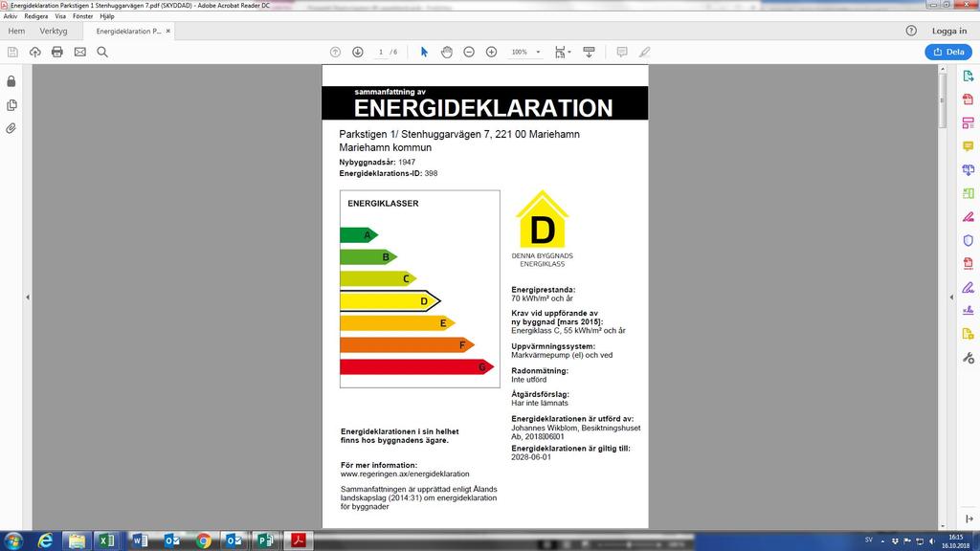980x551 pixels.
Task: Switch to the Verktyg tab
Action: click(x=54, y=31)
